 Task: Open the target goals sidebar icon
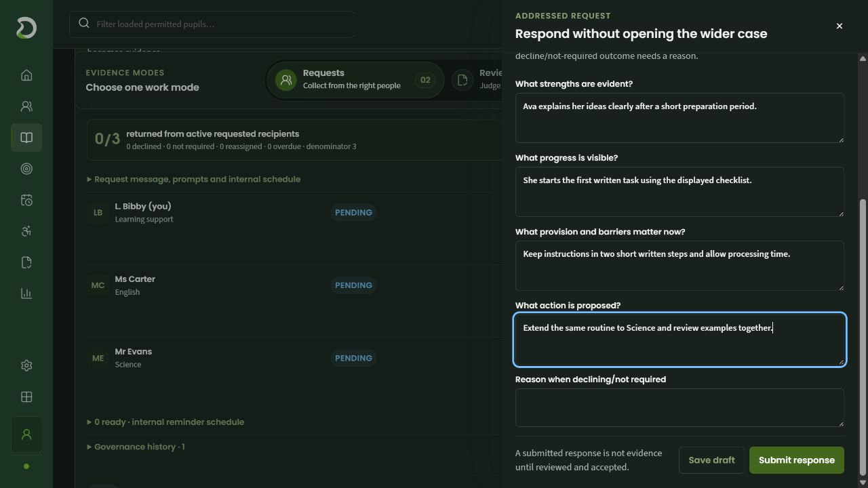pos(26,169)
